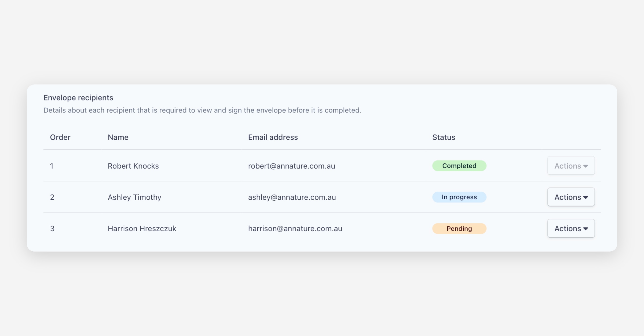This screenshot has height=336, width=644.
Task: Open Actions dropdown for Harrison Hreszczuk
Action: click(x=571, y=229)
